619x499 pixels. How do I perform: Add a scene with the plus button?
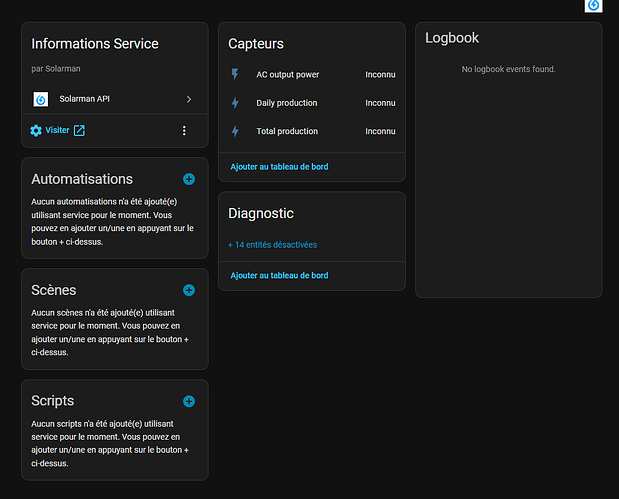[x=189, y=290]
